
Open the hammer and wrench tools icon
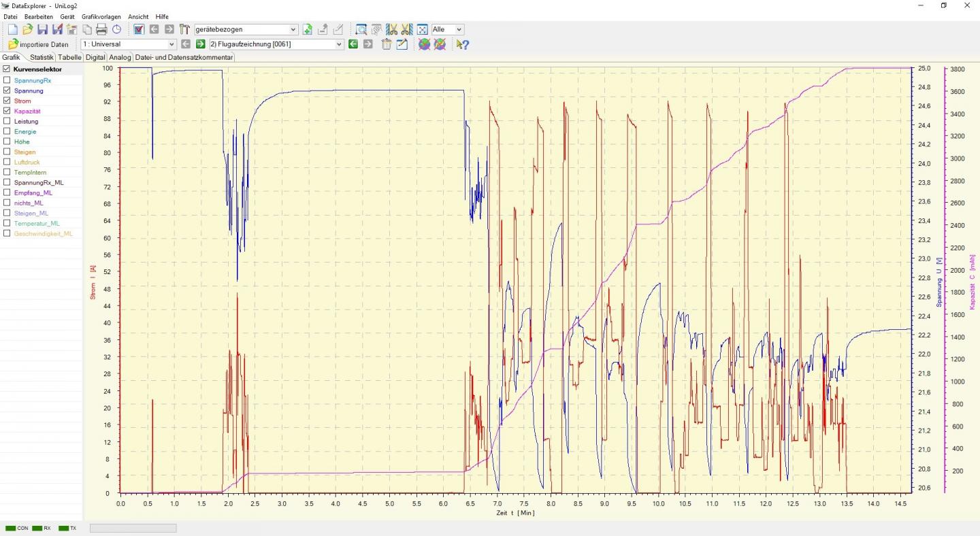tap(184, 29)
